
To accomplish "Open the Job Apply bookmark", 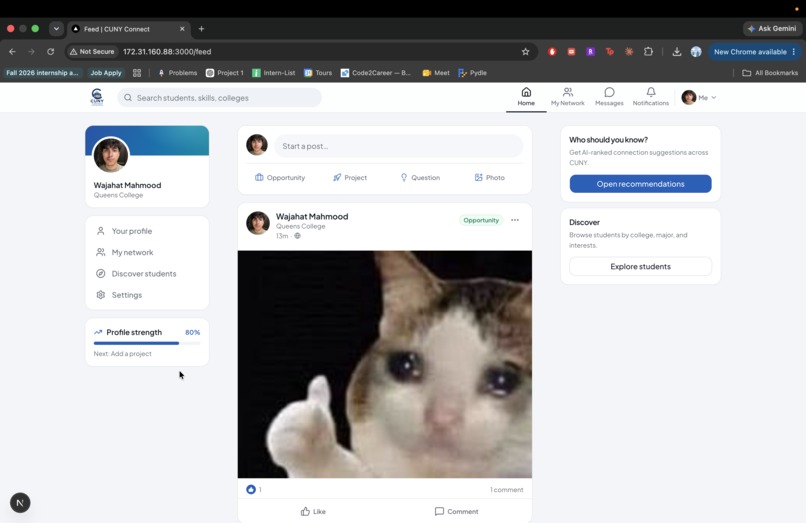I will [x=106, y=73].
